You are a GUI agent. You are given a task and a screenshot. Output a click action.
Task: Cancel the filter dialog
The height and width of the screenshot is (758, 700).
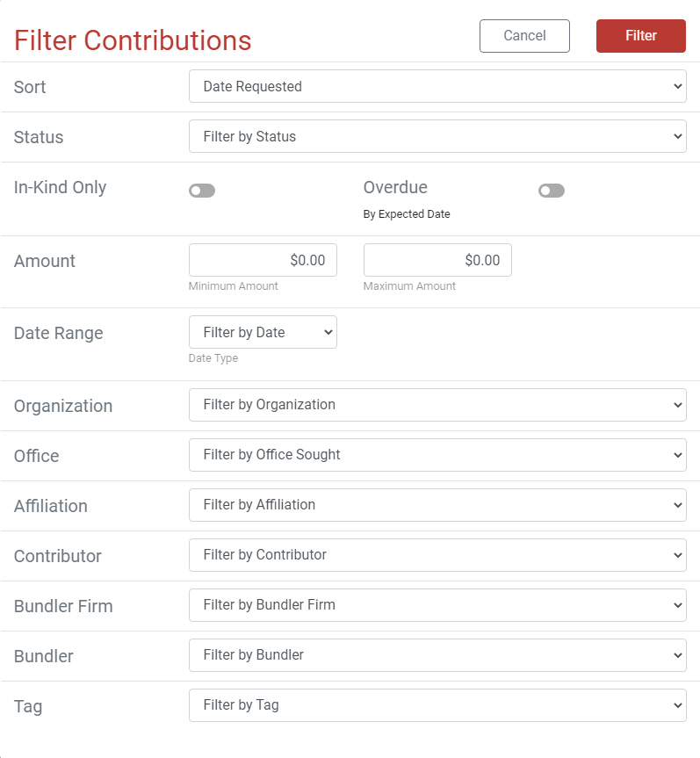524,36
